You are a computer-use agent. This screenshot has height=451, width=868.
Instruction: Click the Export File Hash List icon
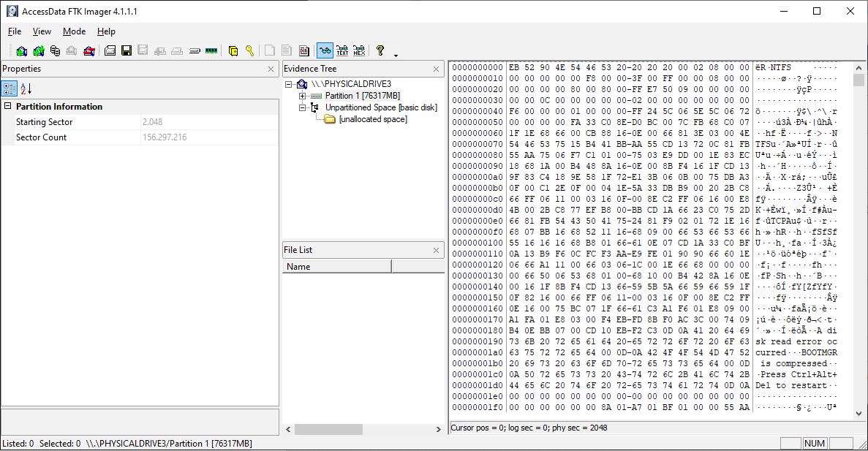tap(286, 51)
